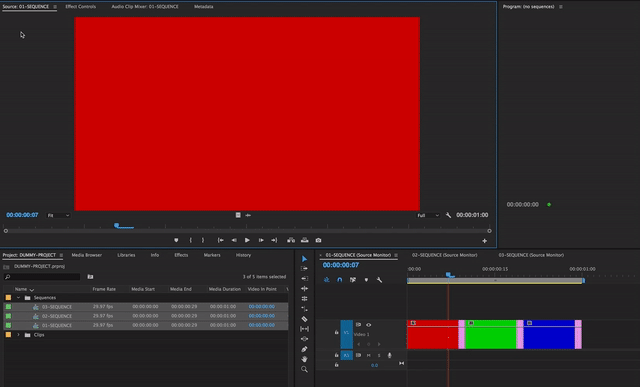This screenshot has height=387, width=640.
Task: Toggle Video 1 track output eye
Action: point(369,325)
